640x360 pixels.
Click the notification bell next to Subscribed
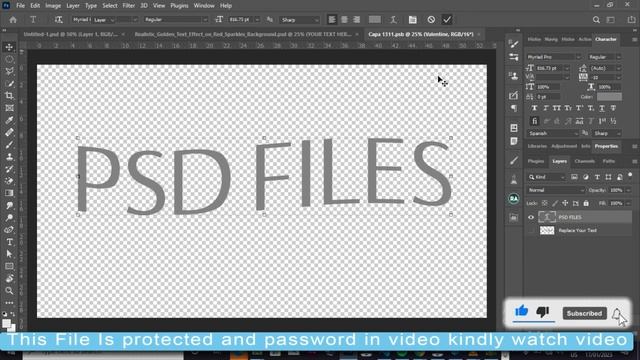pos(617,314)
